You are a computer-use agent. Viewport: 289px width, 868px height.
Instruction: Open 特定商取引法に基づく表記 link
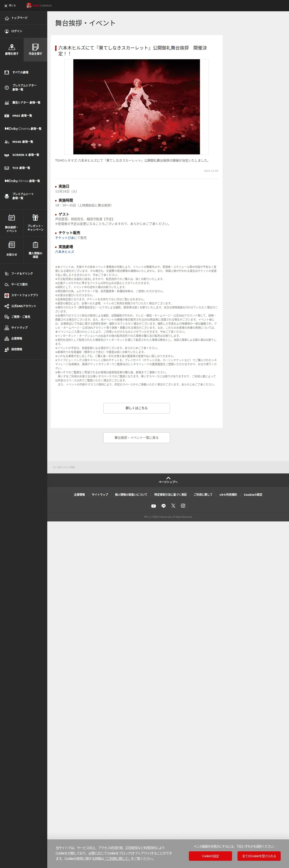pos(171,495)
